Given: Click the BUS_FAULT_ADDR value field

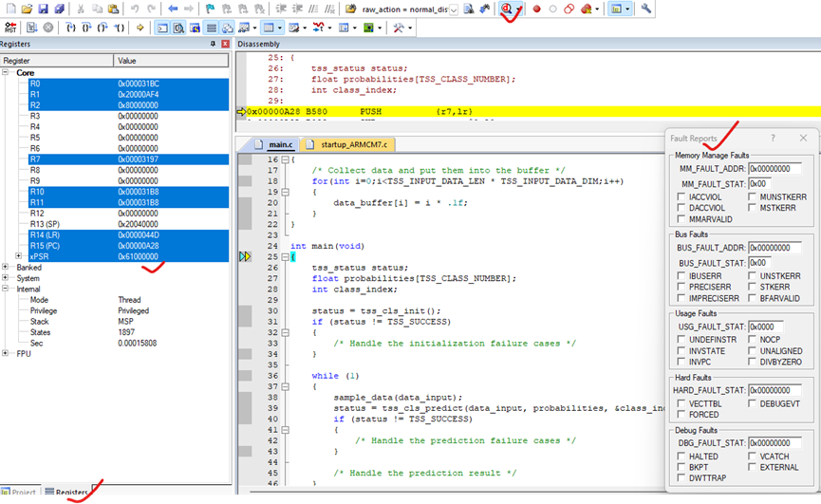Looking at the screenshot, I should tap(774, 248).
